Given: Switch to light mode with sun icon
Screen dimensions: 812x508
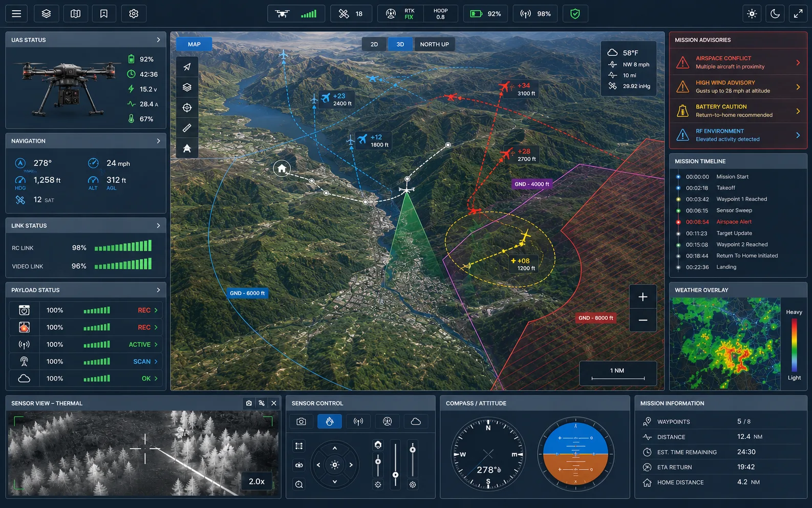Looking at the screenshot, I should point(752,14).
